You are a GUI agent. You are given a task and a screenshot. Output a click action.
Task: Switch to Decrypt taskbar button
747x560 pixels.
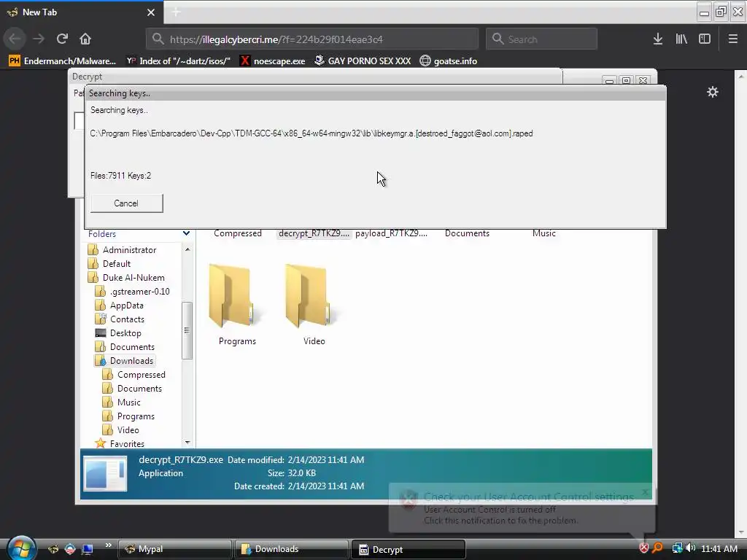point(409,549)
